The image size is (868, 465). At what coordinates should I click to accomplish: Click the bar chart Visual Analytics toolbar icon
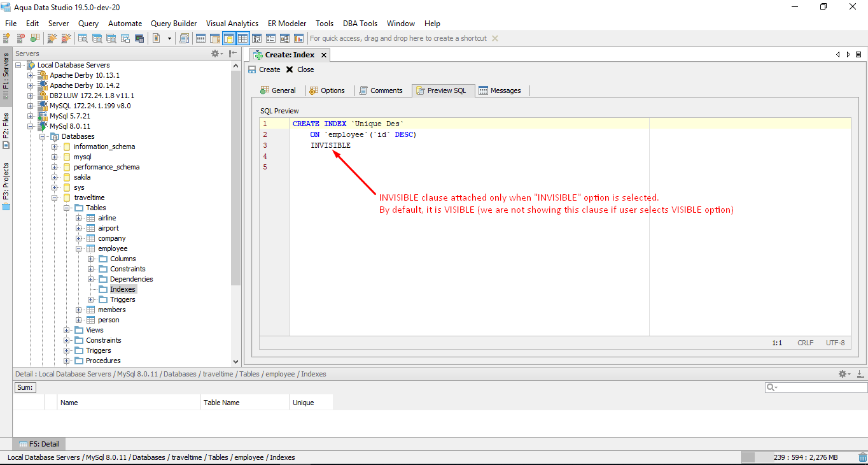(x=298, y=38)
